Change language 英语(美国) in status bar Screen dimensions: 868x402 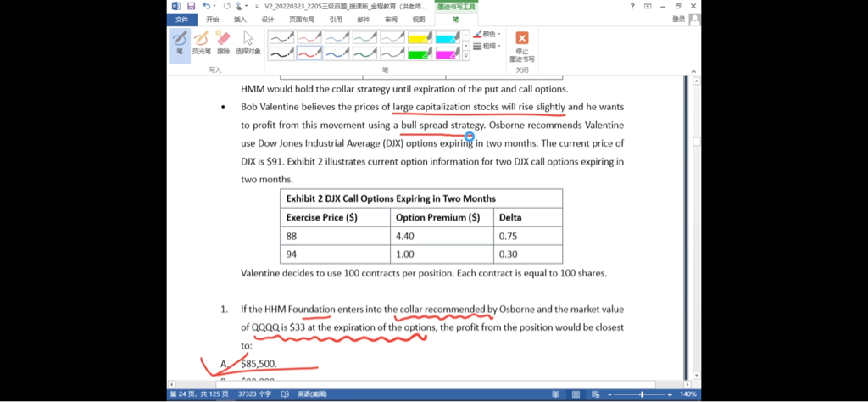click(312, 394)
